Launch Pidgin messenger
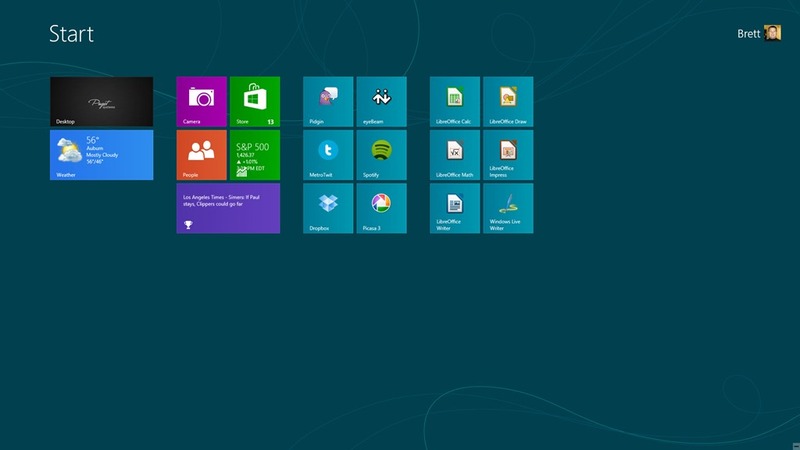Image resolution: width=800 pixels, height=450 pixels. 328,101
